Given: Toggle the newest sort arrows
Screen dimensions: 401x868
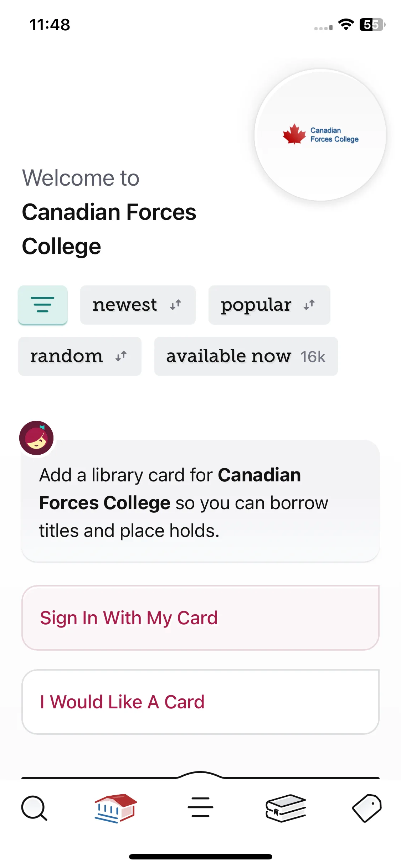Looking at the screenshot, I should pyautogui.click(x=175, y=305).
